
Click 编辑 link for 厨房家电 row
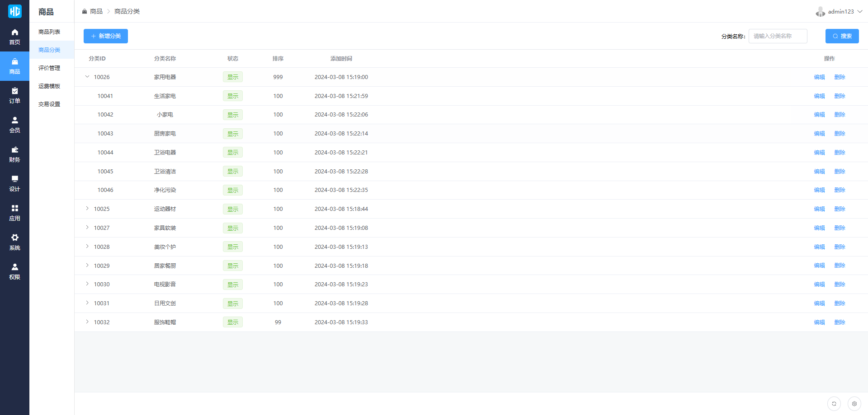[819, 134]
